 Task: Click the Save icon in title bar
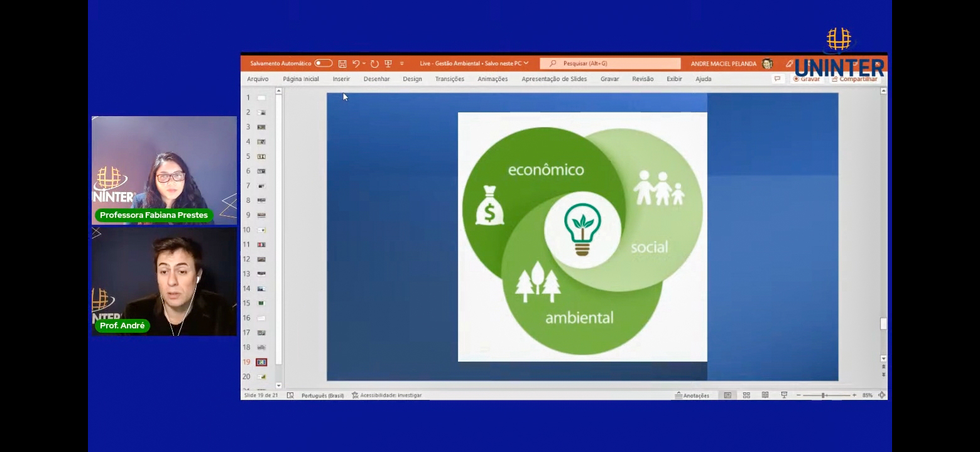342,63
